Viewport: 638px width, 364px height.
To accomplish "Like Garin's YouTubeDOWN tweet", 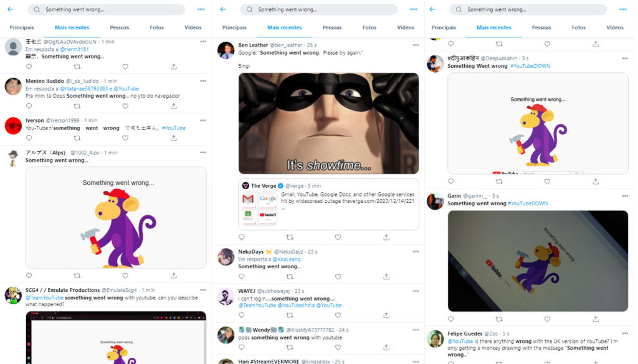I will click(x=547, y=319).
